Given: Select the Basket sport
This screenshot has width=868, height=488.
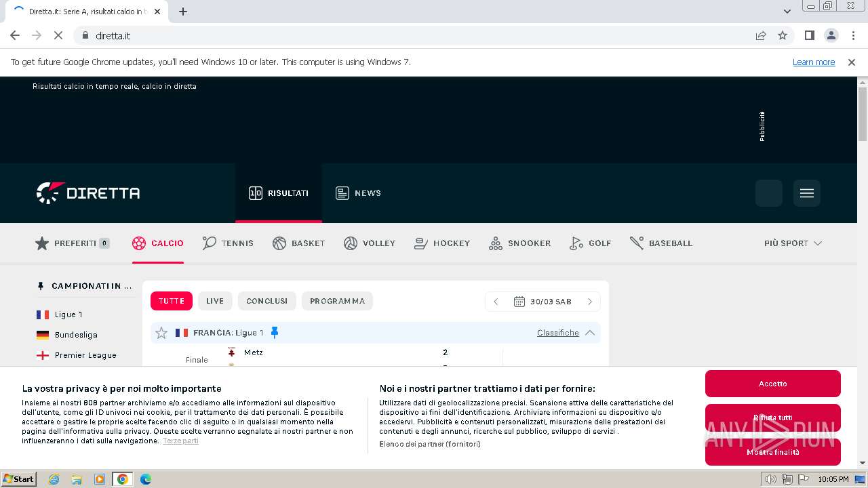Looking at the screenshot, I should tap(298, 243).
